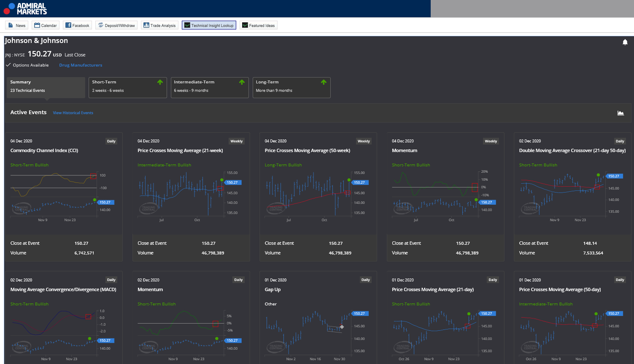Click the chart view icon in Active Events
The image size is (634, 364).
coord(621,113)
